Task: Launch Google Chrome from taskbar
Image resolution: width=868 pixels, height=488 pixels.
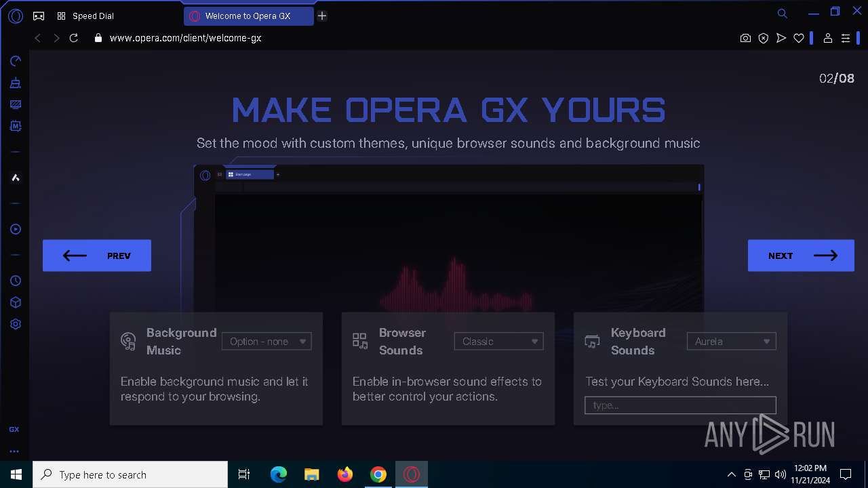Action: click(378, 474)
